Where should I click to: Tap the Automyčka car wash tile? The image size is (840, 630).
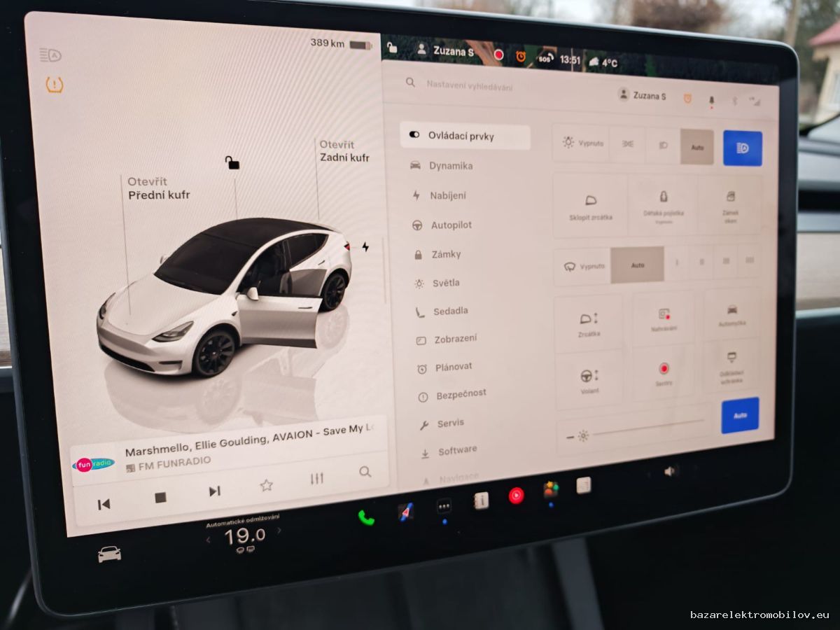731,314
